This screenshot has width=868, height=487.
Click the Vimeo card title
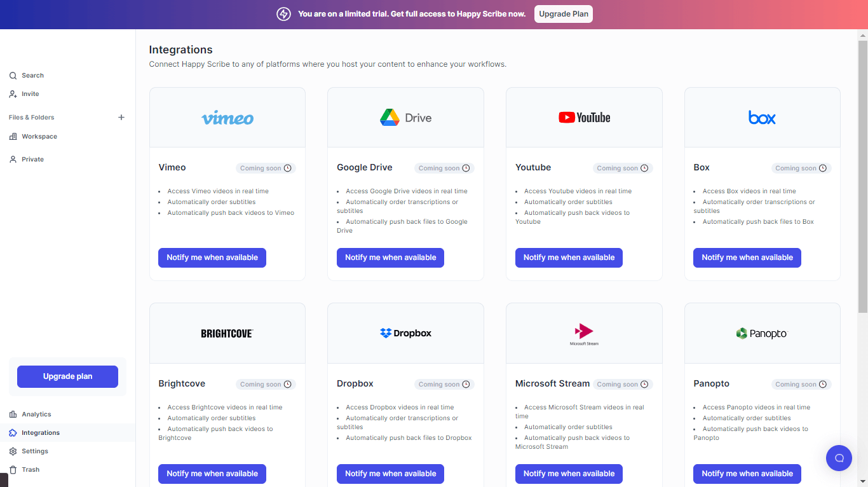pos(172,168)
